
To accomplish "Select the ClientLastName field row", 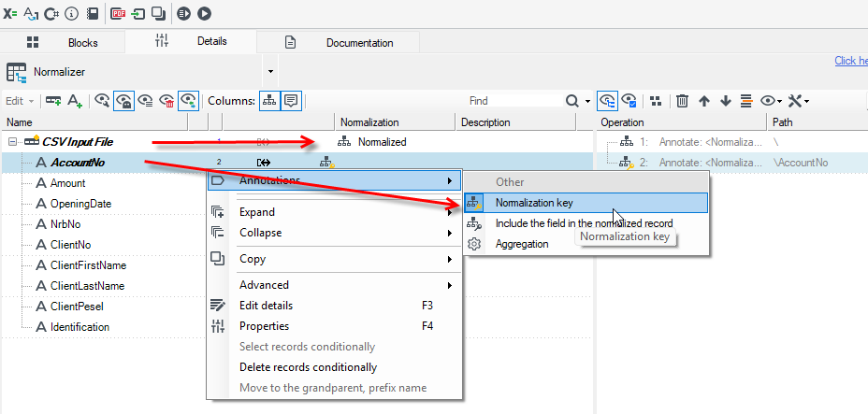I will [x=87, y=286].
